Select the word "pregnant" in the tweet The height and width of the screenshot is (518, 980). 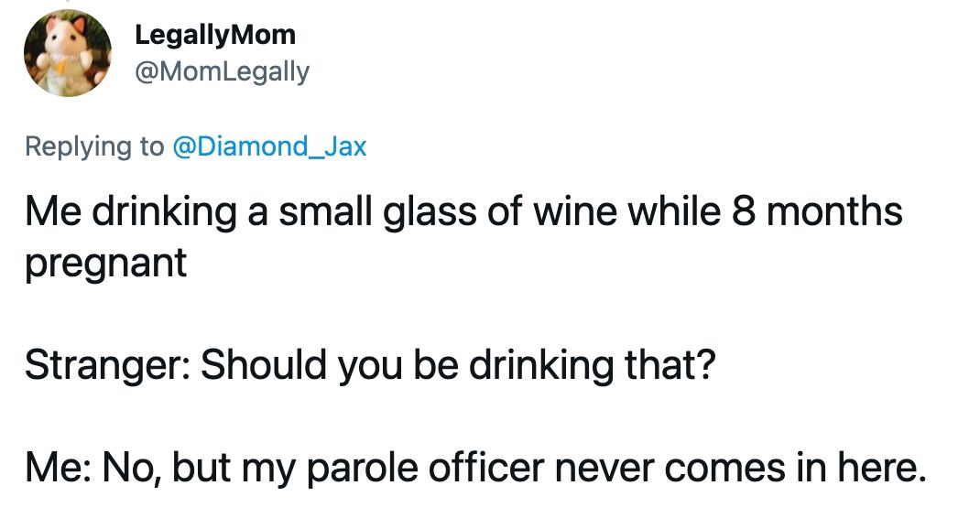105,264
